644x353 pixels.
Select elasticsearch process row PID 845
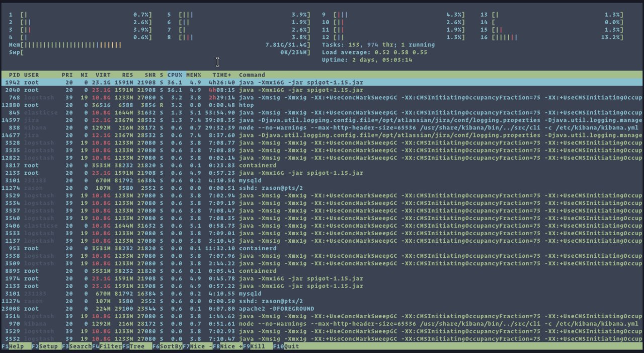click(322, 112)
